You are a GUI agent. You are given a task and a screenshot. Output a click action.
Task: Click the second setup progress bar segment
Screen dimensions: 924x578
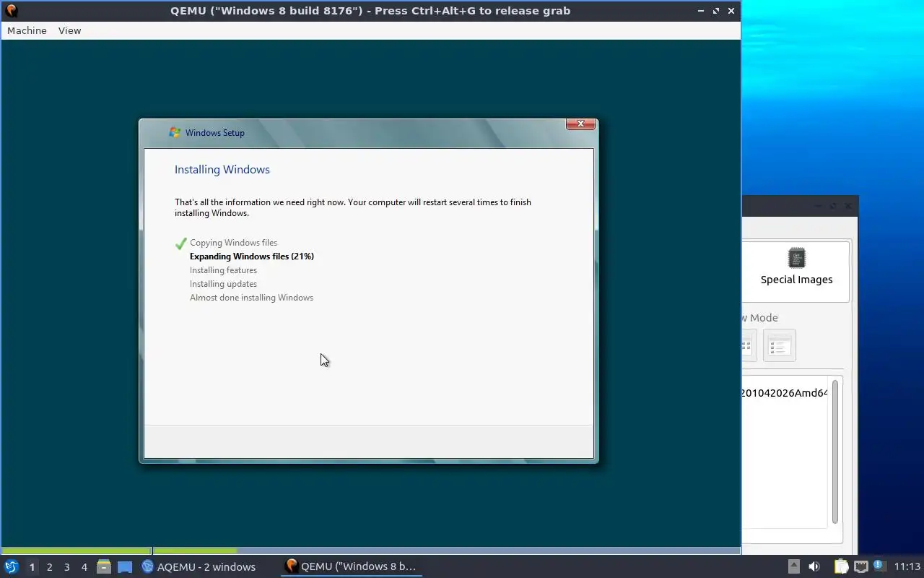tap(446, 551)
